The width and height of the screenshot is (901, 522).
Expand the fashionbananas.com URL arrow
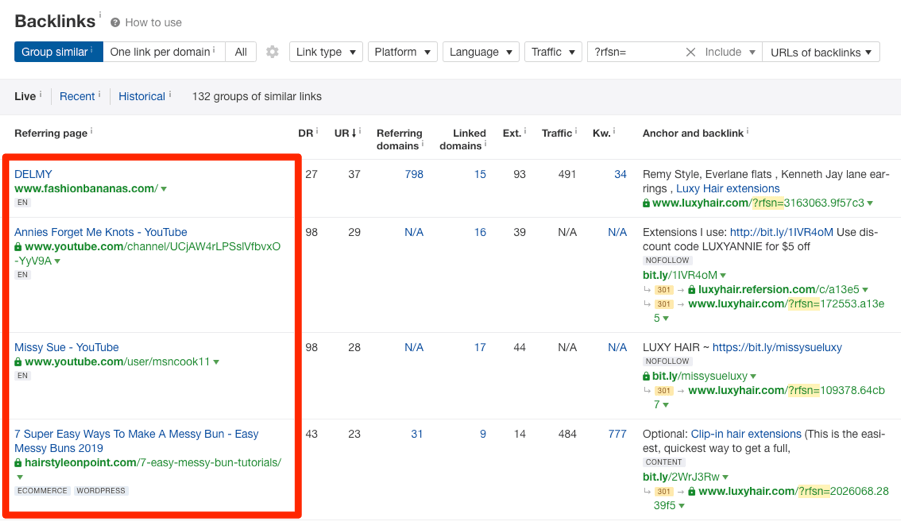(x=164, y=189)
